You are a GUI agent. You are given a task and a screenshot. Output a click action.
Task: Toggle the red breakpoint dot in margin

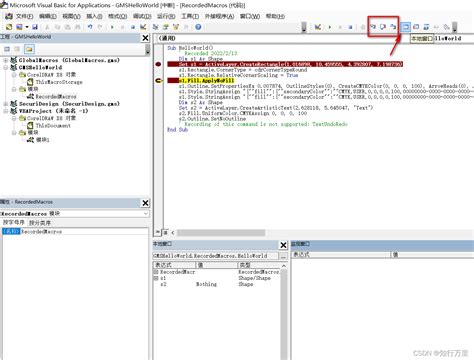(x=158, y=64)
